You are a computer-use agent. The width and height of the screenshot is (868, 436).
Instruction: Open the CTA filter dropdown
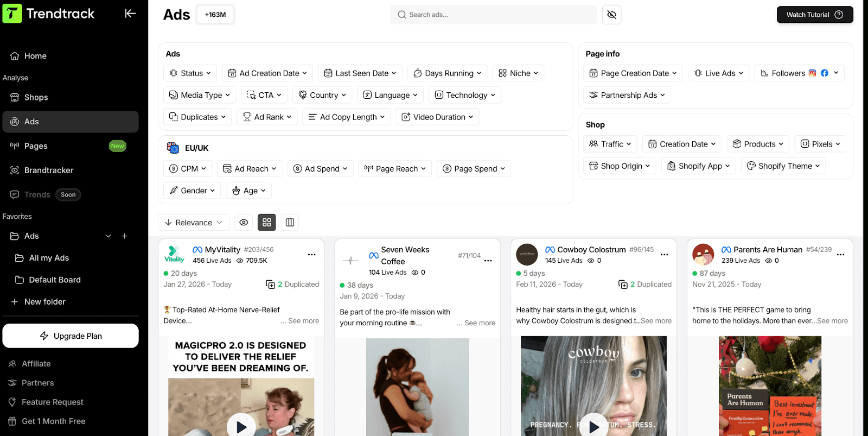264,95
